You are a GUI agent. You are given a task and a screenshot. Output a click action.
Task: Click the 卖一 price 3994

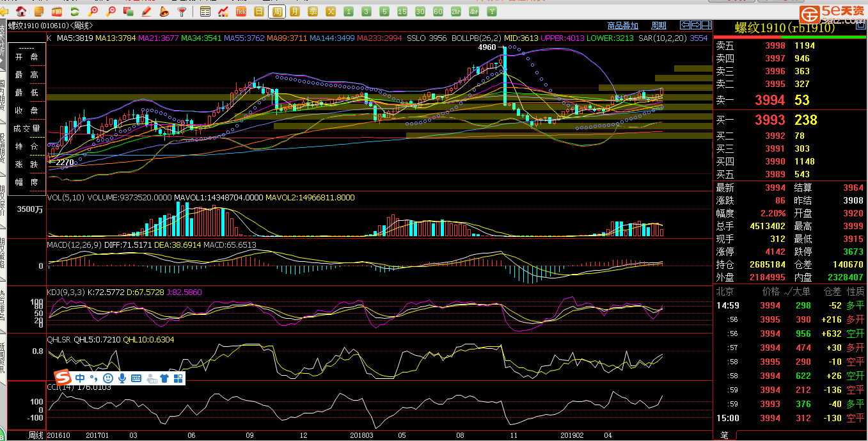click(x=769, y=100)
